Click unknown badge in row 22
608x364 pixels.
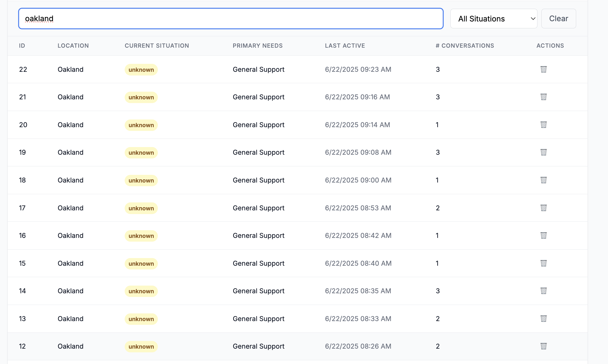(141, 70)
